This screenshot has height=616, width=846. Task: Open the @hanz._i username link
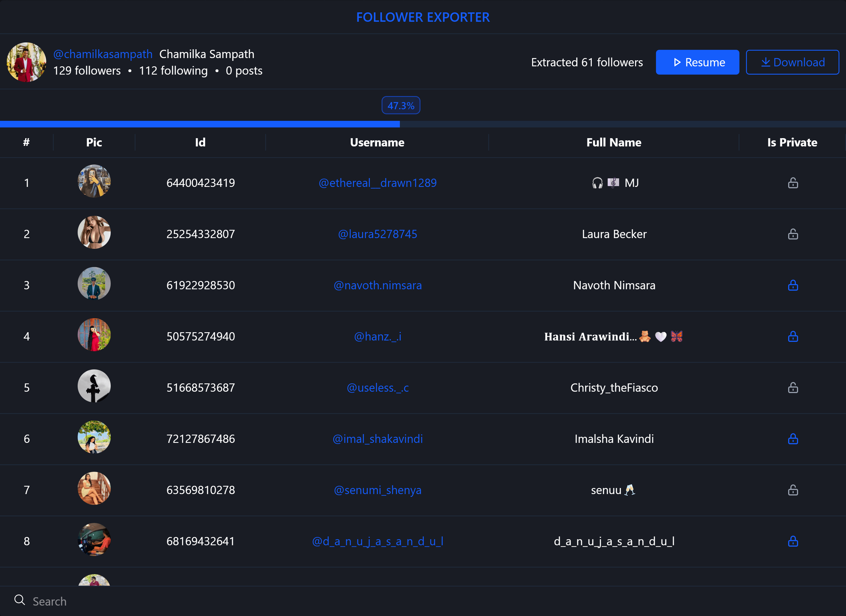point(378,336)
